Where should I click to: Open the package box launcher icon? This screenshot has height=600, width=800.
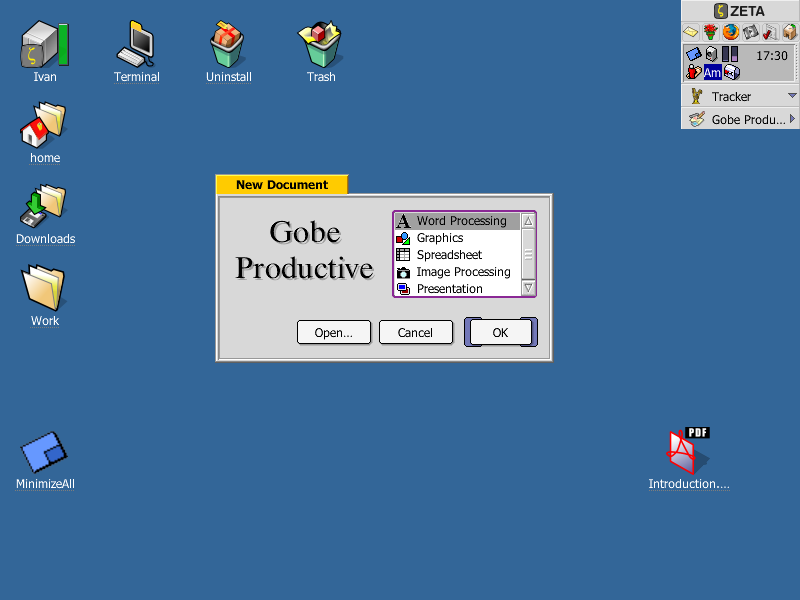pyautogui.click(x=790, y=32)
